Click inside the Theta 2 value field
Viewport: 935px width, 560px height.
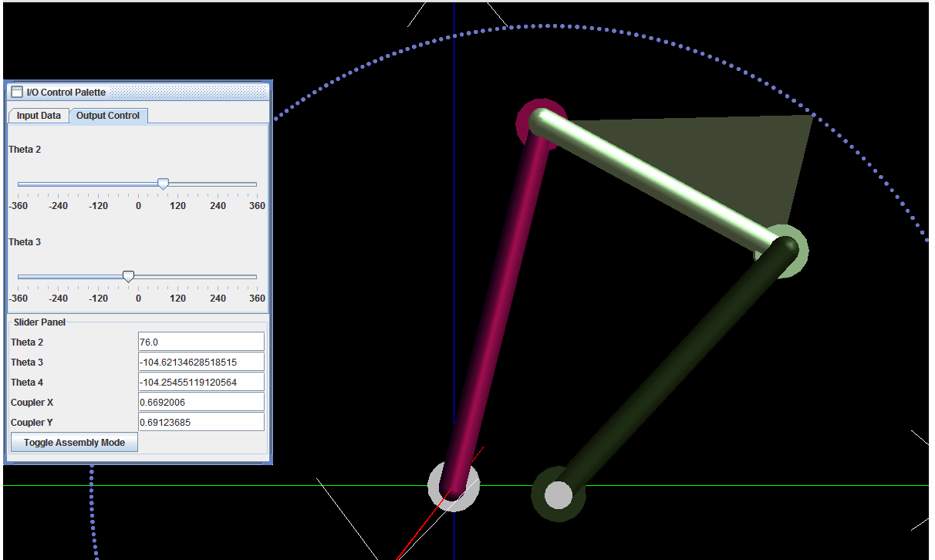200,341
